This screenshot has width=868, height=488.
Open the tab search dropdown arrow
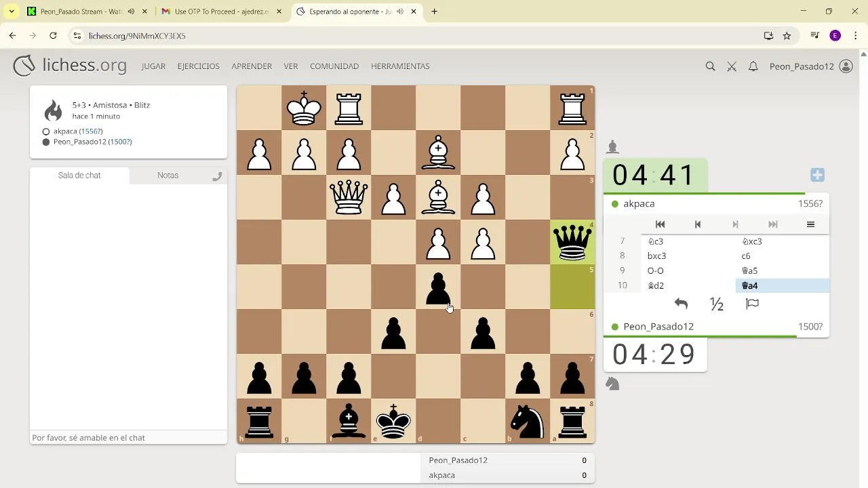coord(12,12)
